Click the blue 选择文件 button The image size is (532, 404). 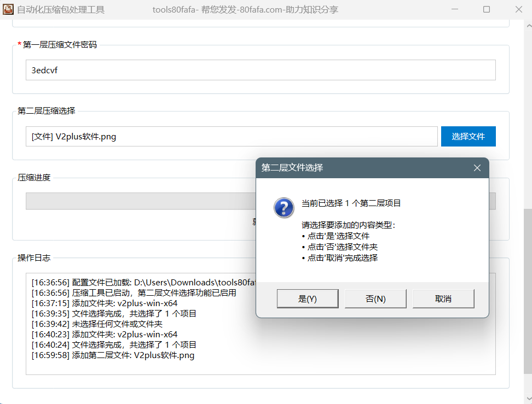coord(468,137)
